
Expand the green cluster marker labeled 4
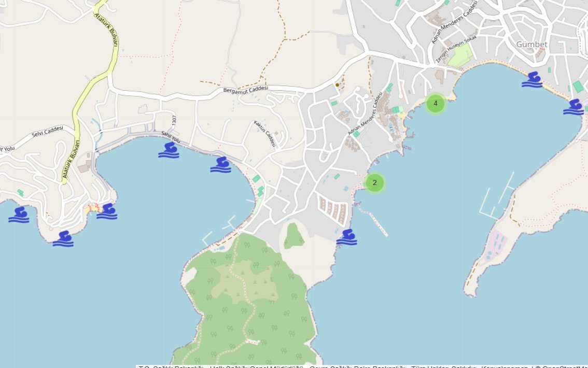435,104
